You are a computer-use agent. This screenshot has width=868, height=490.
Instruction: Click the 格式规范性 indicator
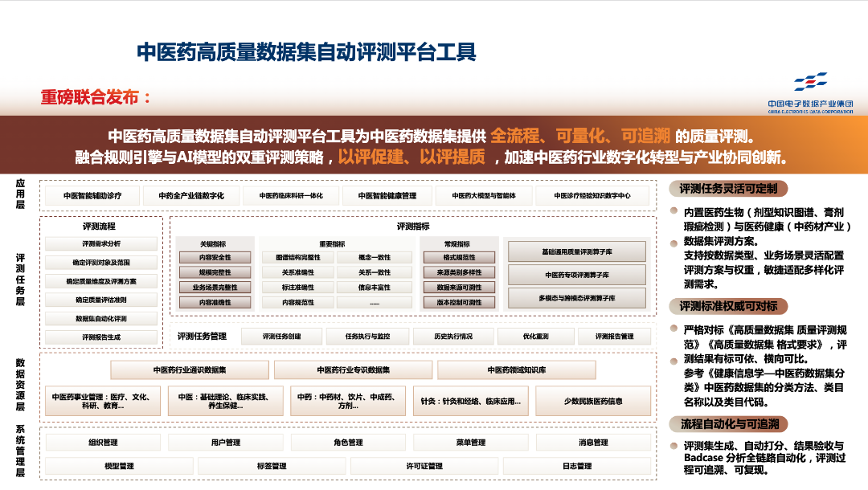tap(460, 258)
